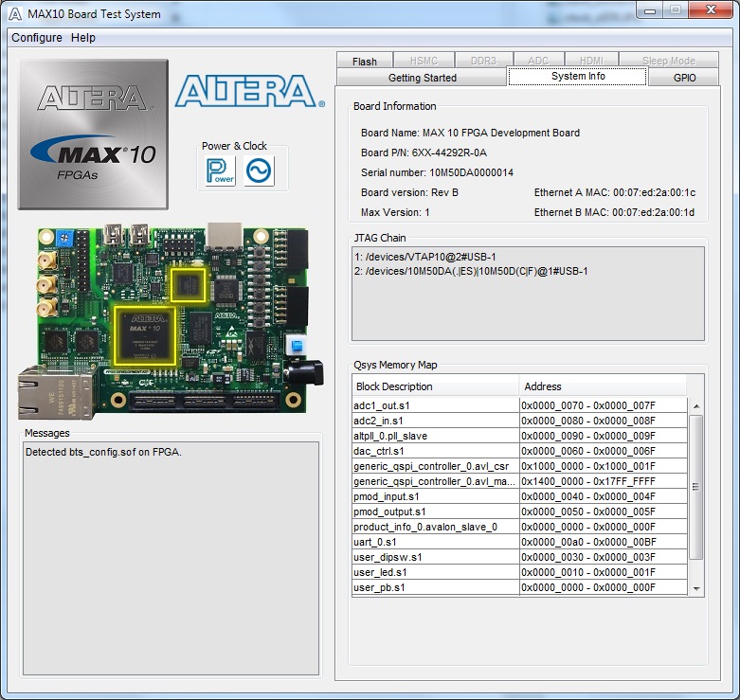Click the small highlighted chip on board

[x=189, y=285]
